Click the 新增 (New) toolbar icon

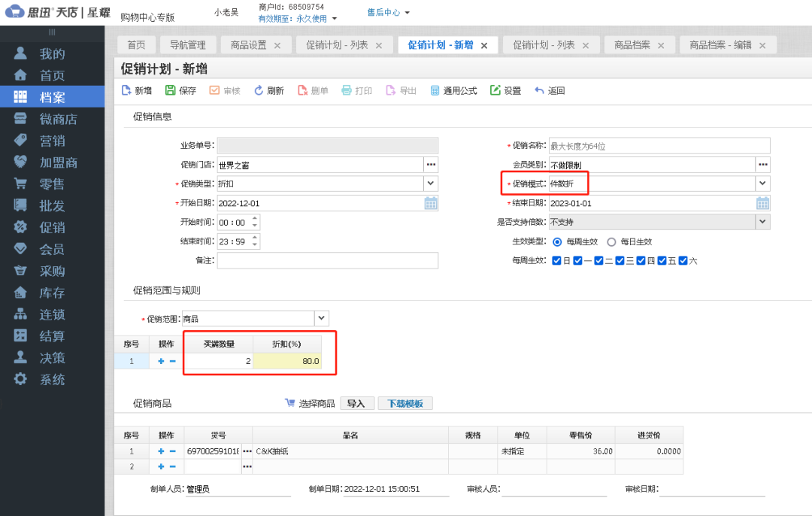coord(126,90)
